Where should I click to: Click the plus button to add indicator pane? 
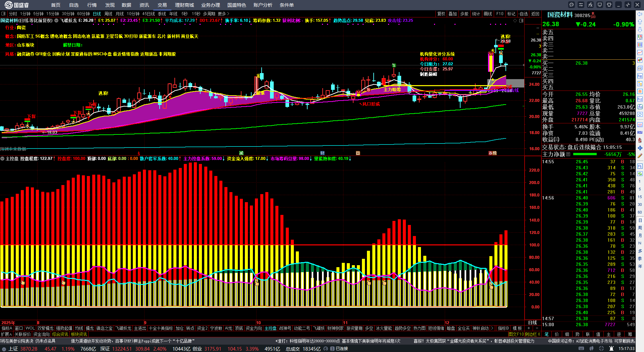pyautogui.click(x=529, y=329)
